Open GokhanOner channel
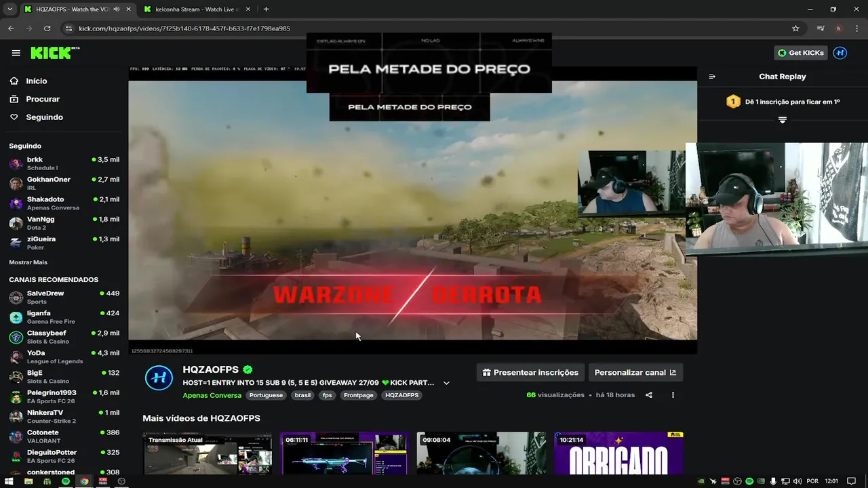Image resolution: width=868 pixels, height=488 pixels. pos(64,183)
